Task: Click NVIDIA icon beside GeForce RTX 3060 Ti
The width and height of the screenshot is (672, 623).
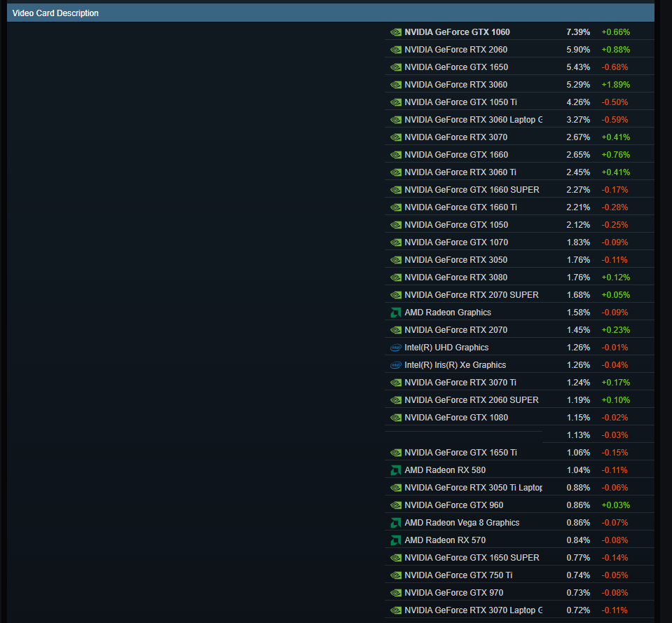Action: [396, 172]
